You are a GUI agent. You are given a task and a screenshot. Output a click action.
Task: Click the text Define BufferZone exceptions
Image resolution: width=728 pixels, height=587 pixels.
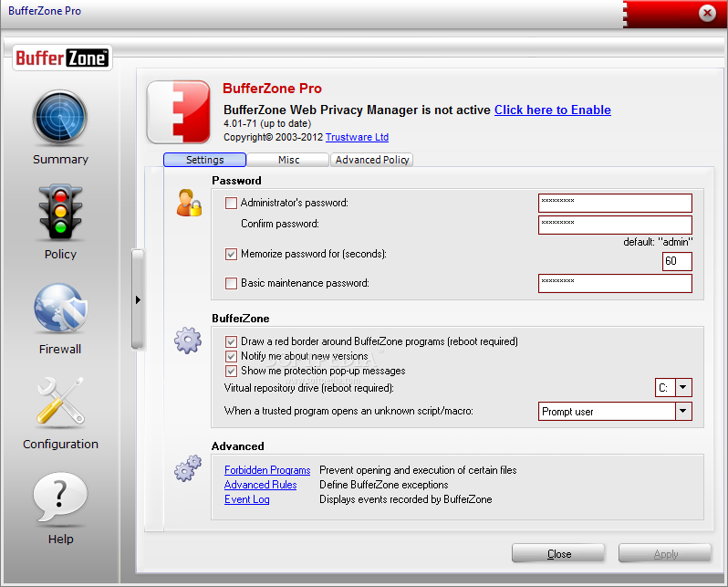pos(384,485)
